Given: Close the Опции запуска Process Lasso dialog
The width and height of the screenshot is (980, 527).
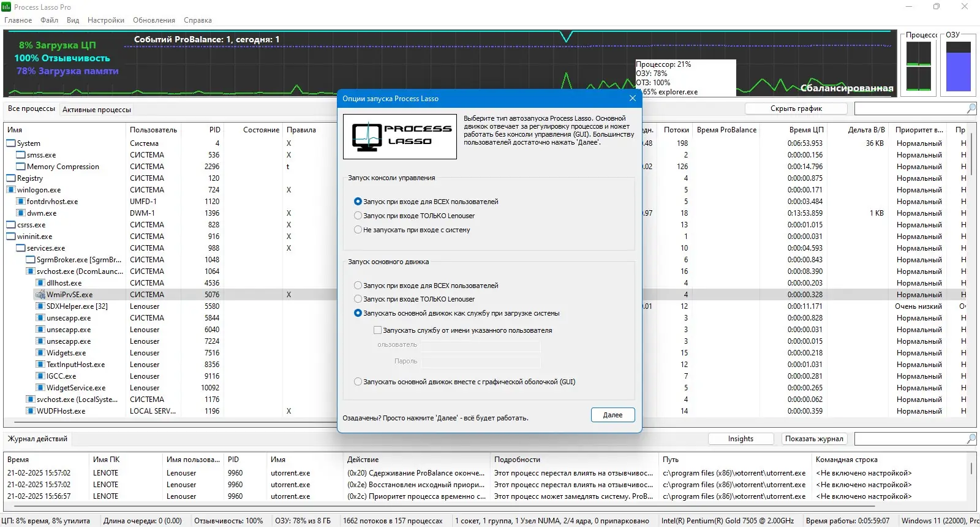Looking at the screenshot, I should (x=633, y=98).
